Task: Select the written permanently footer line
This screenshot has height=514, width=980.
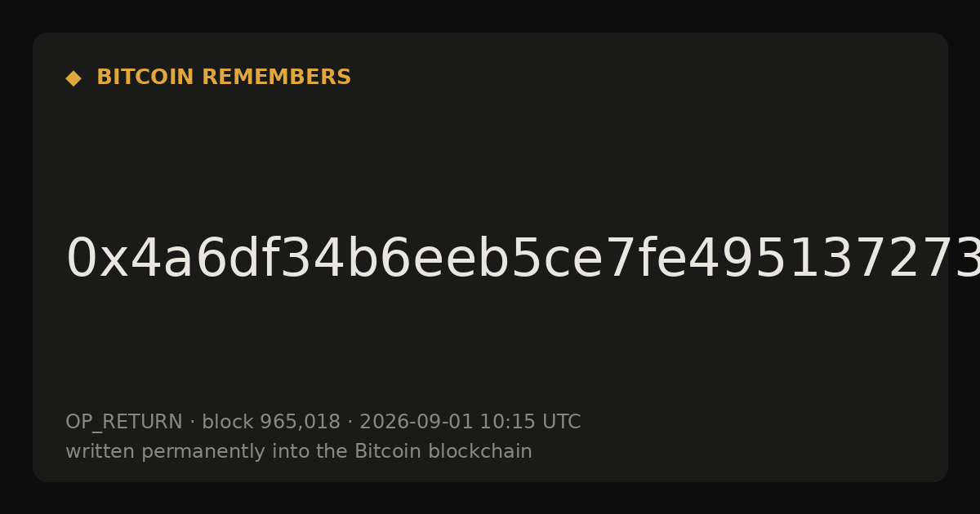Action: tap(299, 451)
